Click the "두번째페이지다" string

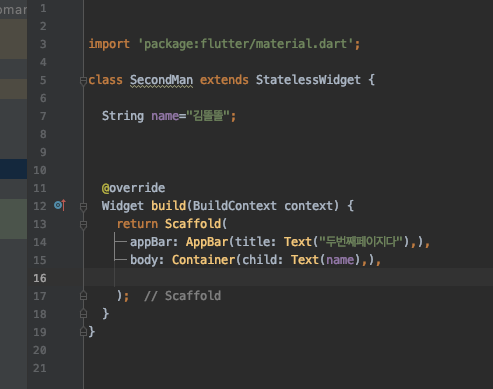pyautogui.click(x=361, y=242)
